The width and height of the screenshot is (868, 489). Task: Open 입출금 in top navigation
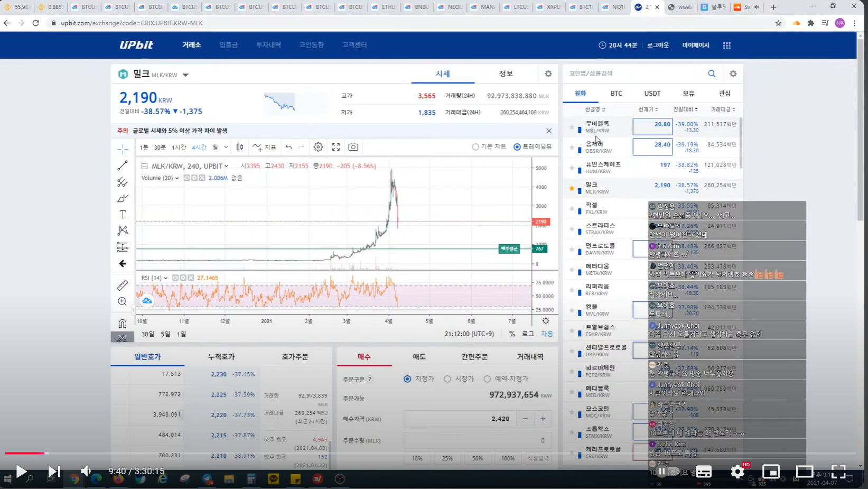(x=228, y=45)
